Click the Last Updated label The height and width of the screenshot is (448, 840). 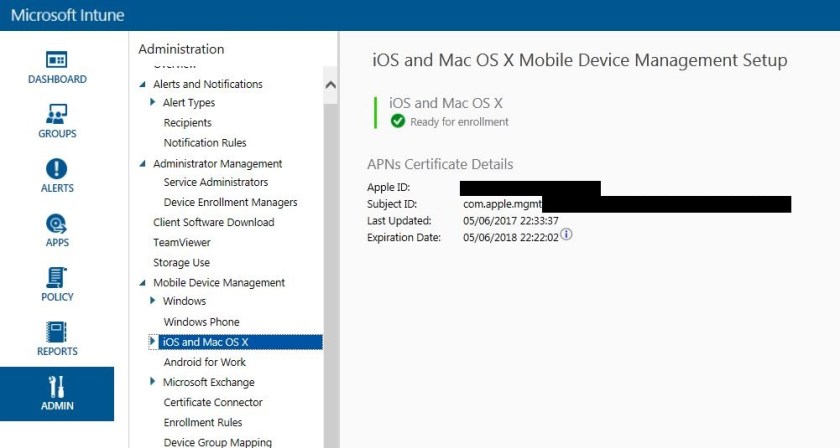[399, 221]
